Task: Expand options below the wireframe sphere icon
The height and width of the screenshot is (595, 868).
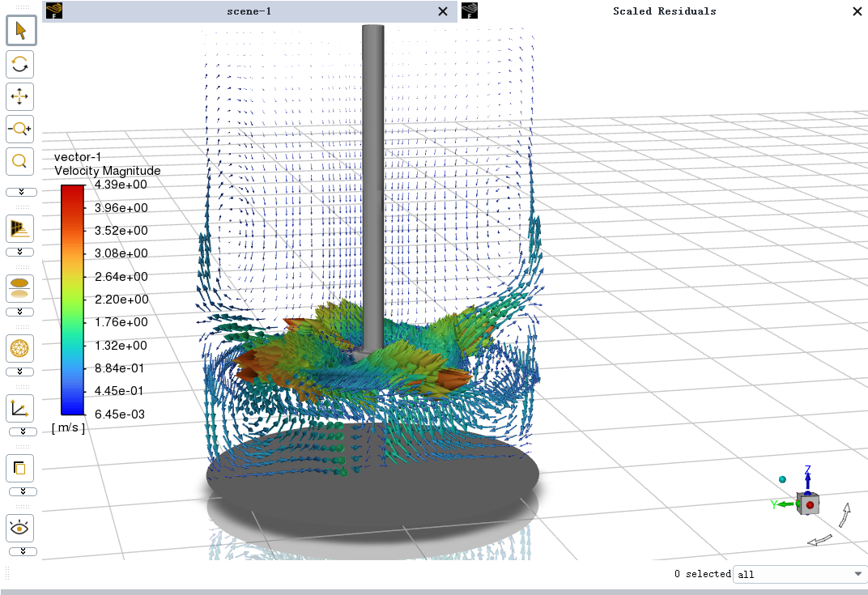Action: coord(20,372)
